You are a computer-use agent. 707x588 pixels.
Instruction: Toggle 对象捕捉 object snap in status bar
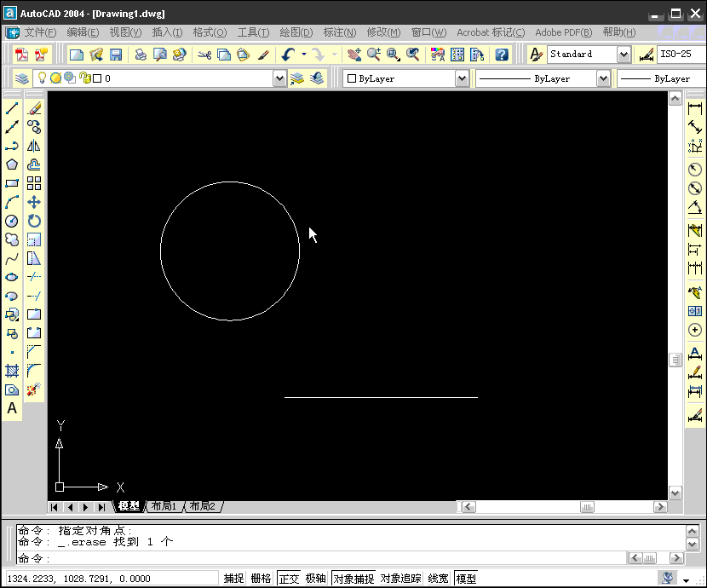353,578
